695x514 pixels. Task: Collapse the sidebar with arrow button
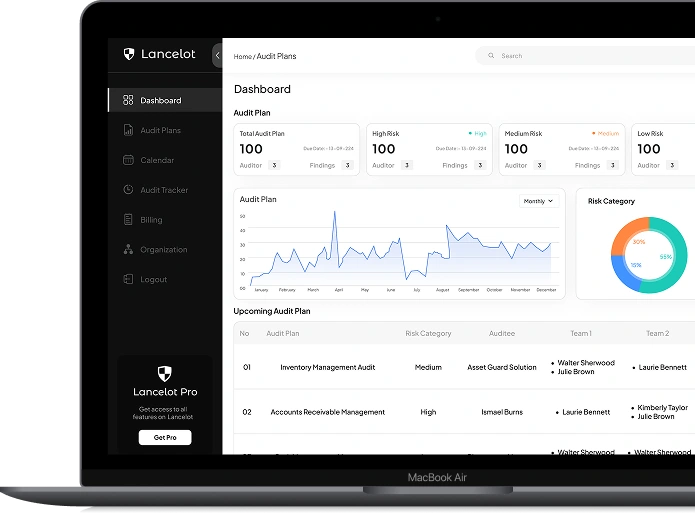tap(218, 56)
